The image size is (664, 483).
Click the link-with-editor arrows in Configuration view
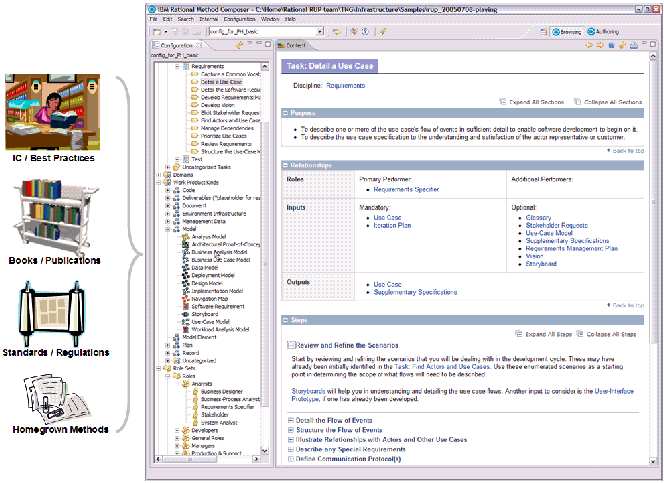coord(240,45)
